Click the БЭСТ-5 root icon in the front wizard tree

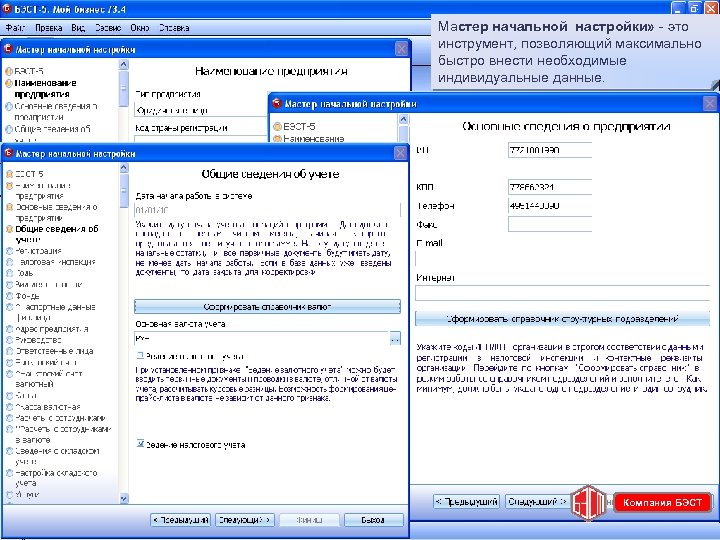9,174
